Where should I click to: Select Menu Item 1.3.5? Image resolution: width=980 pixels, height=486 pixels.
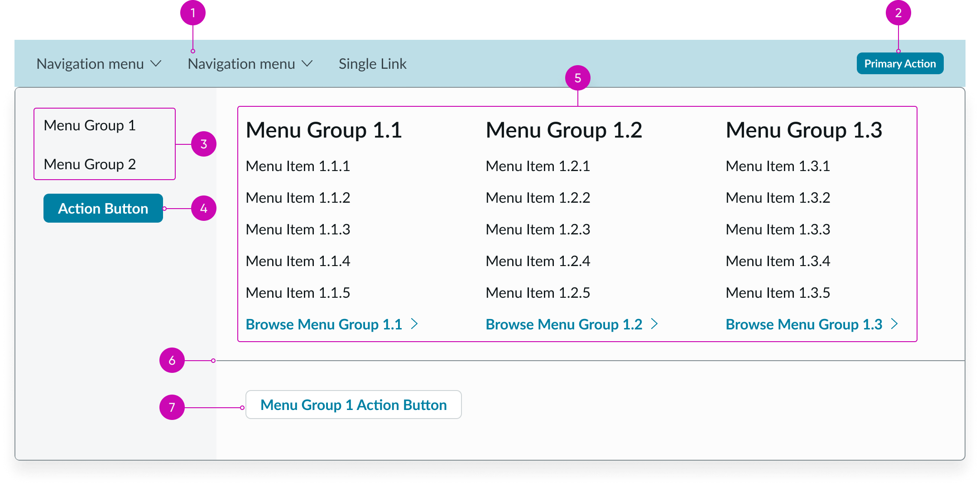coord(778,292)
